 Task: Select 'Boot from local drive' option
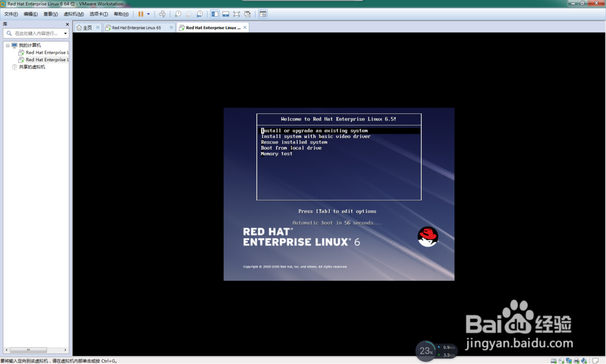pos(291,148)
